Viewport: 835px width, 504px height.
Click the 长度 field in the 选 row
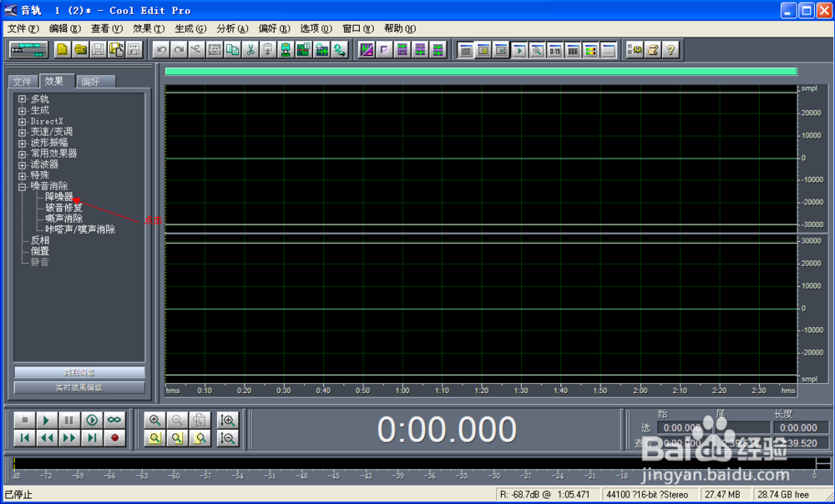pyautogui.click(x=801, y=428)
